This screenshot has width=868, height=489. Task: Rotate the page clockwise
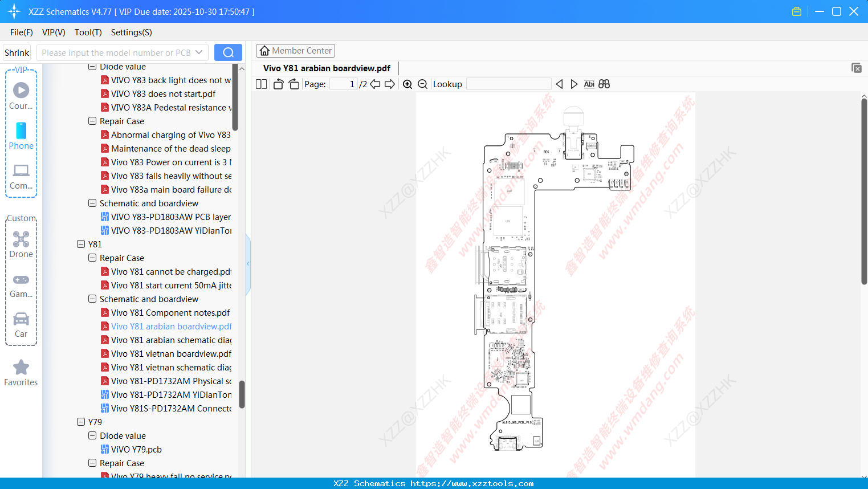pos(294,84)
